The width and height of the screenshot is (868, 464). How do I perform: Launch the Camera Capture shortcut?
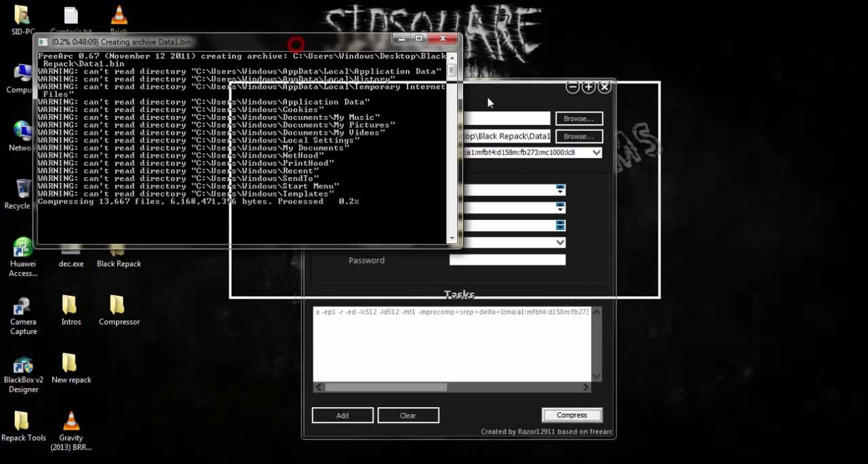click(x=23, y=315)
